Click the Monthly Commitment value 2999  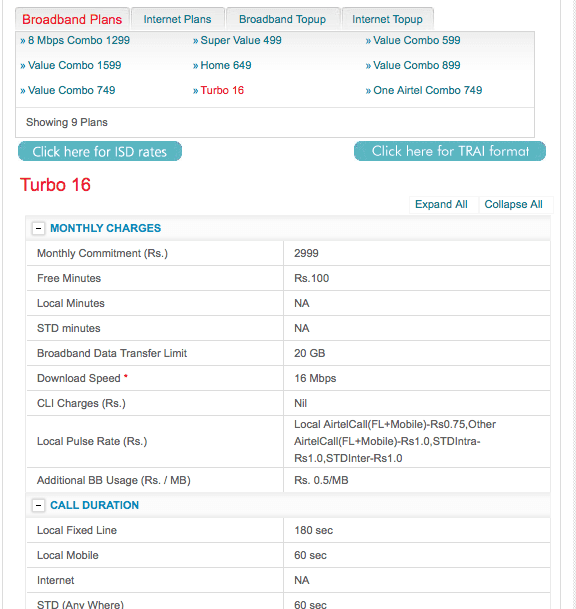point(306,253)
